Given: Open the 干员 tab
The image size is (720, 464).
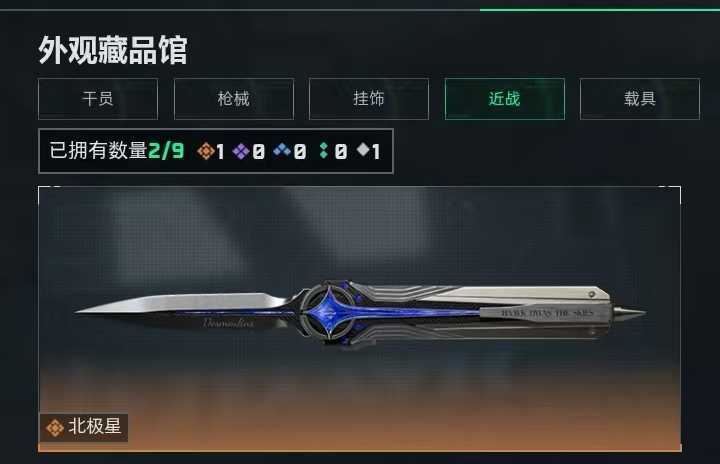Looking at the screenshot, I should coord(98,99).
